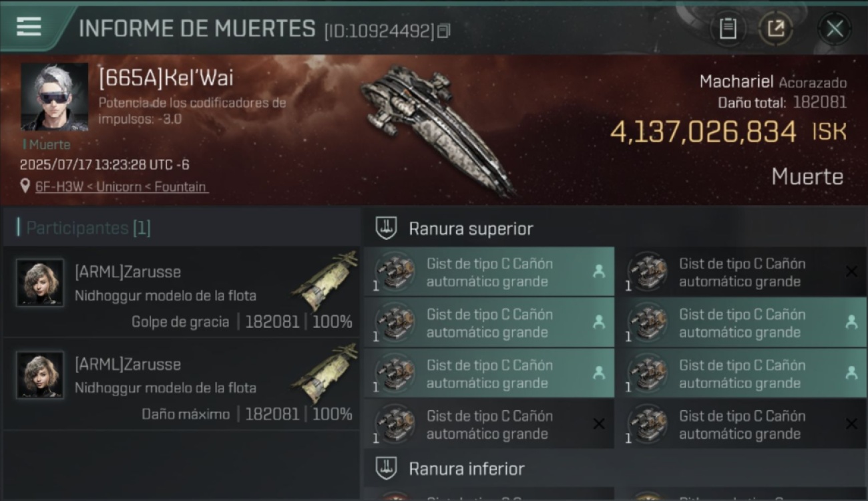Click the share export icon
Viewport: 868px width, 501px height.
pos(775,29)
